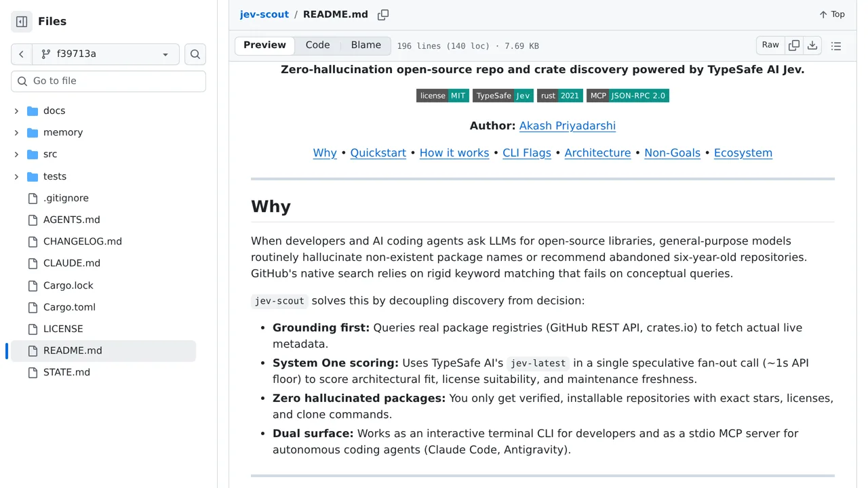Screen dimensions: 868x488
Task: Collapse the Files side panel icon
Action: point(22,22)
